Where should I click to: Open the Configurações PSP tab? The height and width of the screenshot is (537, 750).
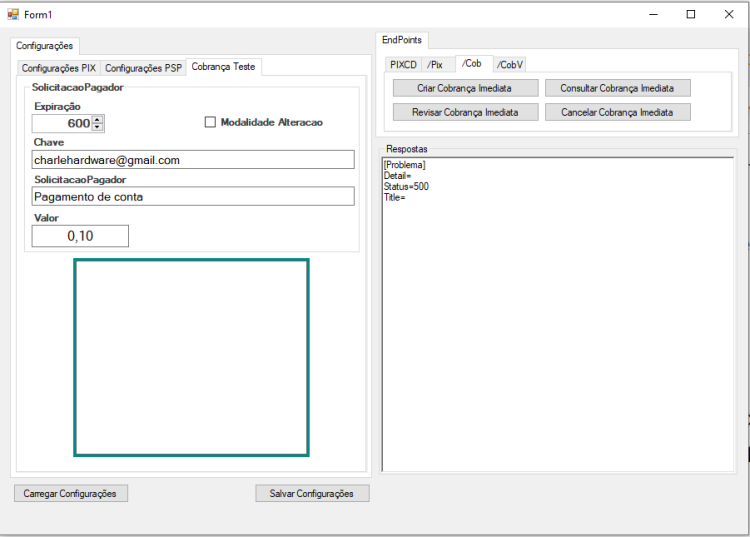click(x=143, y=68)
